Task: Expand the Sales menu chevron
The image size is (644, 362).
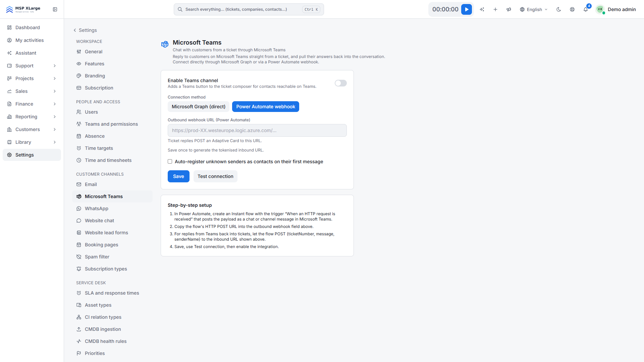Action: click(55, 91)
